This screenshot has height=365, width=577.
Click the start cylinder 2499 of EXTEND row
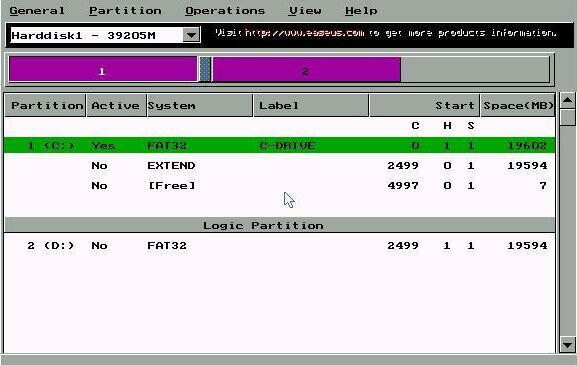[x=403, y=166]
